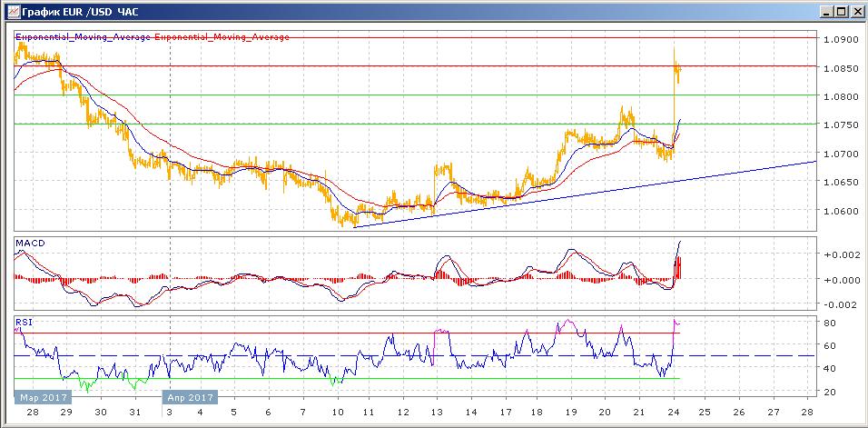Click date axis label 27
This screenshot has height=428, width=868.
click(774, 413)
